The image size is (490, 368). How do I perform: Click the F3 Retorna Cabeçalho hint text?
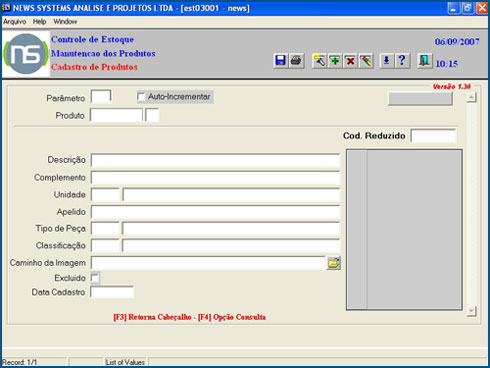pyautogui.click(x=152, y=317)
